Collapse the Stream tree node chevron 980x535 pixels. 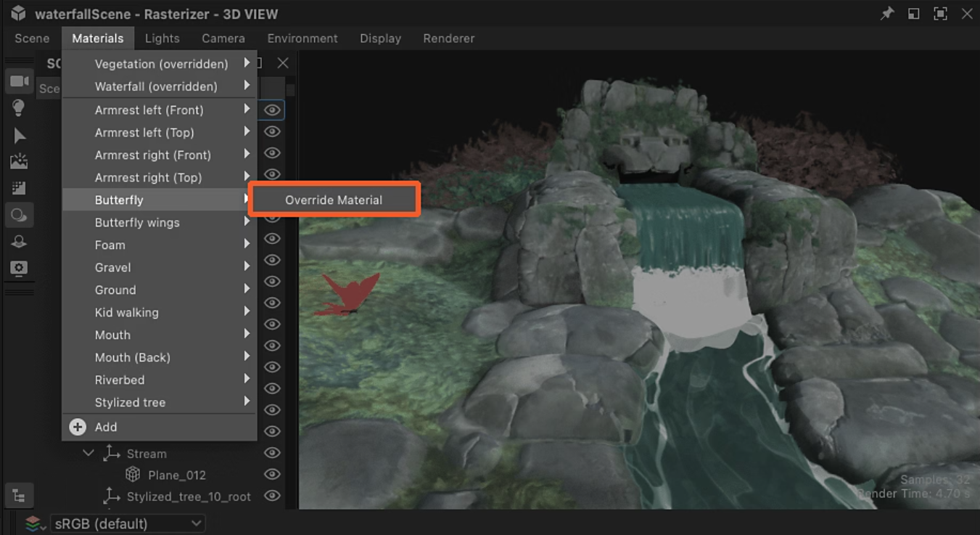click(x=88, y=453)
